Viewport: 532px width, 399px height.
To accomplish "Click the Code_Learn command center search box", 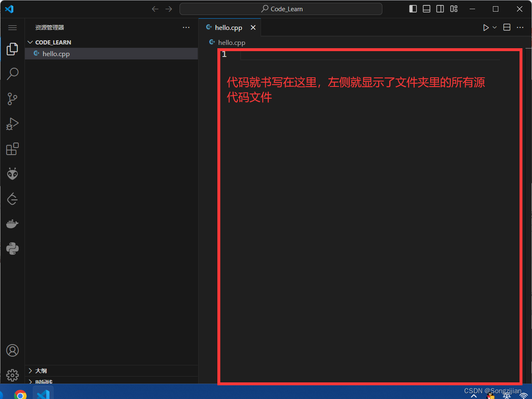I will pos(281,9).
